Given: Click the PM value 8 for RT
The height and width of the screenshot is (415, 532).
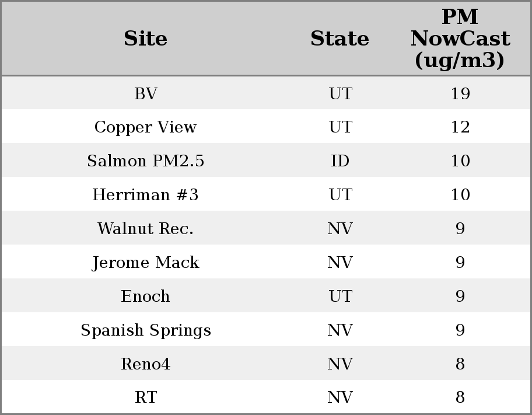Looking at the screenshot, I should click(x=460, y=397).
